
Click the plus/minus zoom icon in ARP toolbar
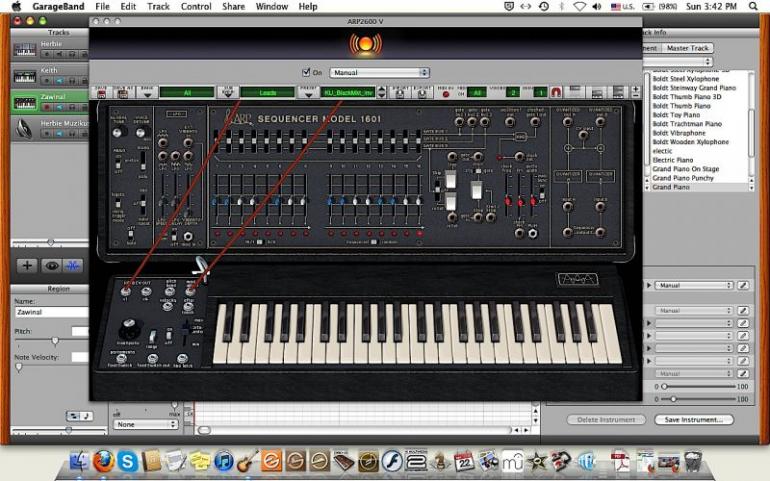(635, 92)
